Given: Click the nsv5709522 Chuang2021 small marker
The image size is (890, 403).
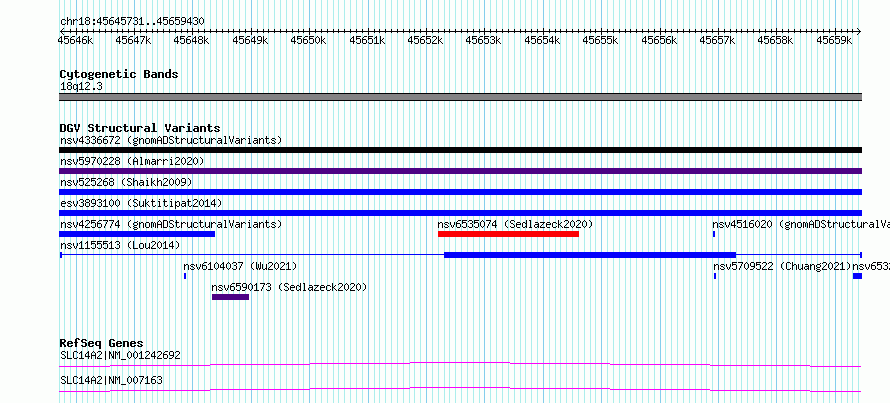Looking at the screenshot, I should tap(715, 276).
